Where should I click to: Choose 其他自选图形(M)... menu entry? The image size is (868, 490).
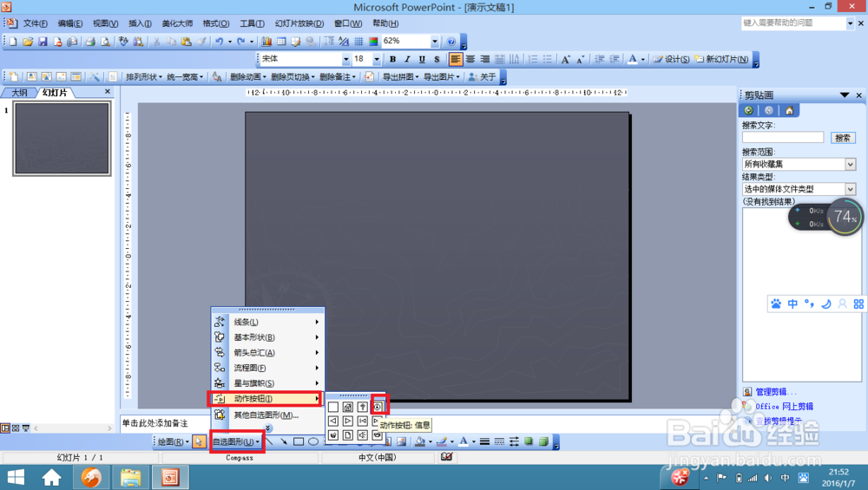266,415
